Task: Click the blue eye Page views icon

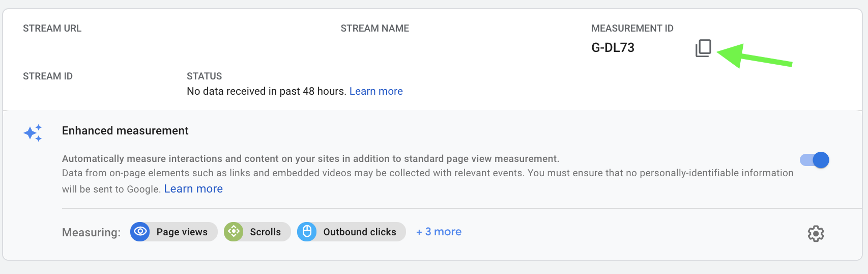Action: pyautogui.click(x=140, y=232)
